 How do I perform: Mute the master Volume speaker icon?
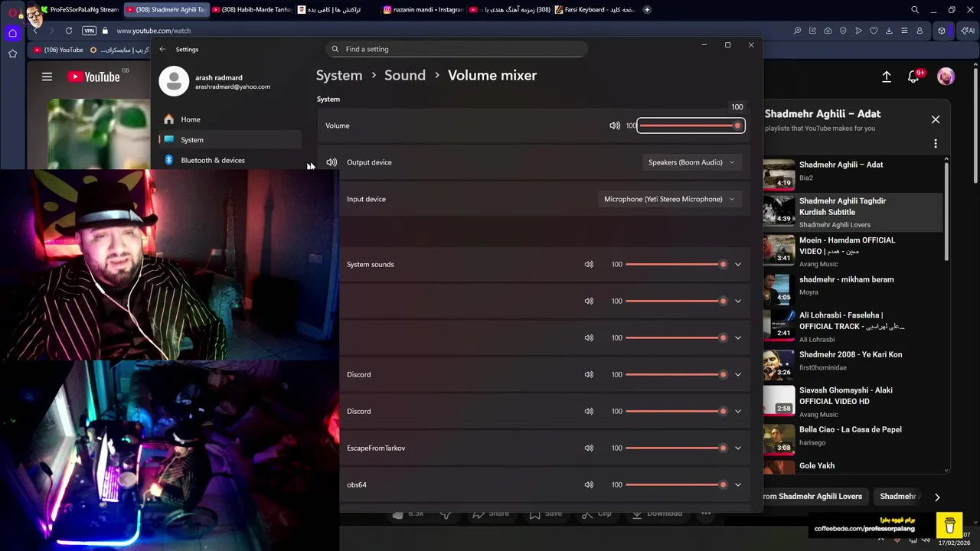pyautogui.click(x=615, y=126)
